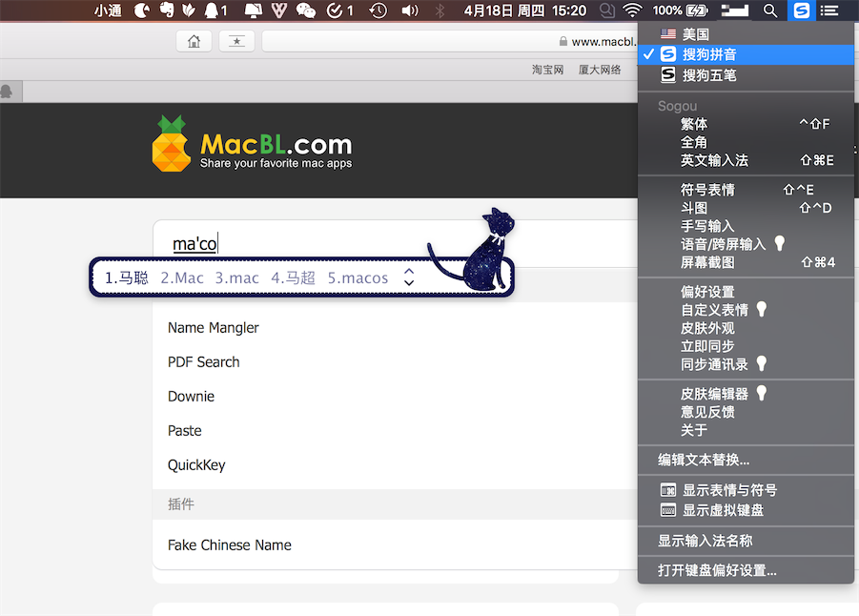Click the QQ penguin tab icon
This screenshot has height=616, width=859.
[7, 92]
